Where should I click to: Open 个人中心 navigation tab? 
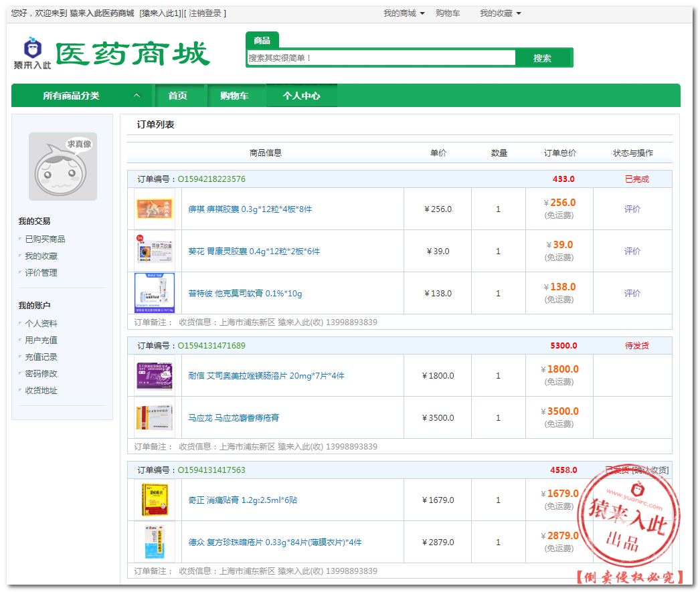tap(301, 96)
